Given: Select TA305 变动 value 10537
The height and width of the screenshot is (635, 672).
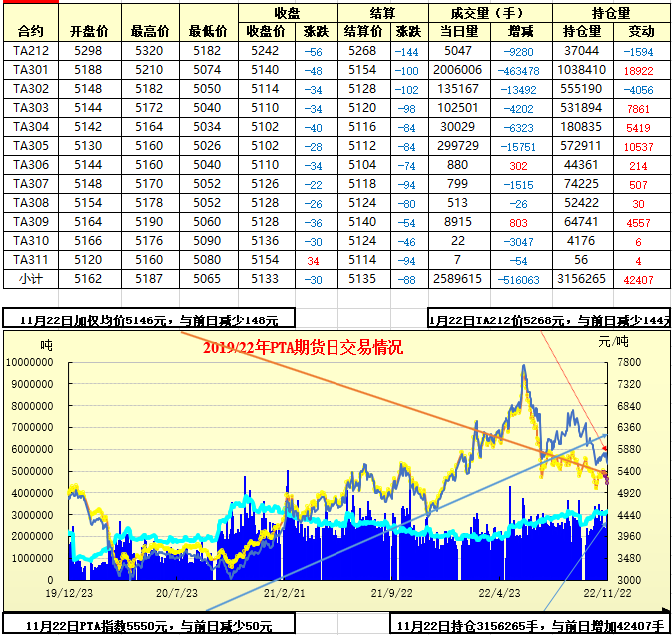Looking at the screenshot, I should (x=636, y=146).
